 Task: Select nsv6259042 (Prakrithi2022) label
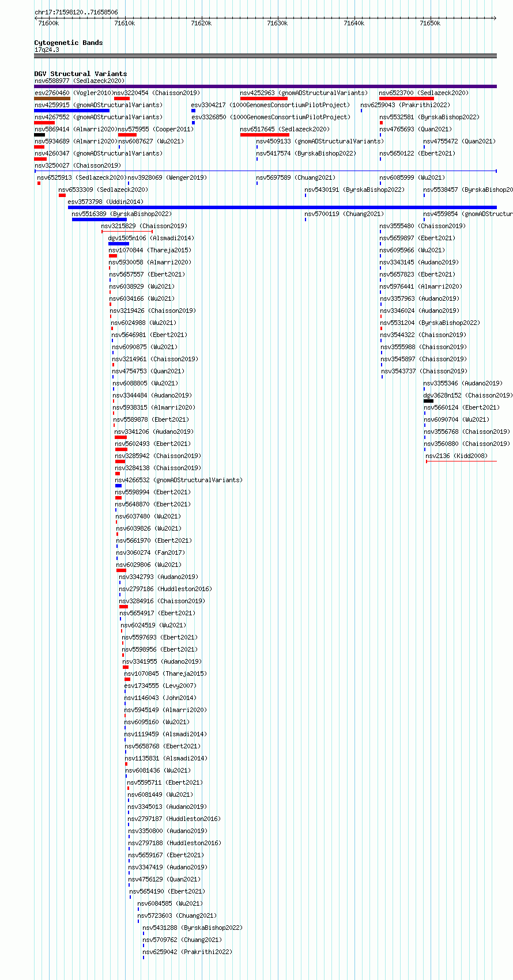(x=187, y=952)
